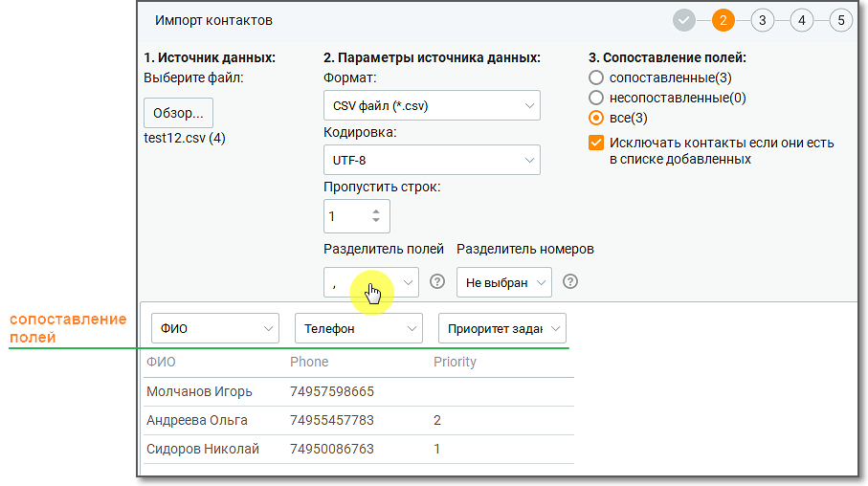
Task: Select the сопоставленные(3) radio option
Action: coord(595,77)
